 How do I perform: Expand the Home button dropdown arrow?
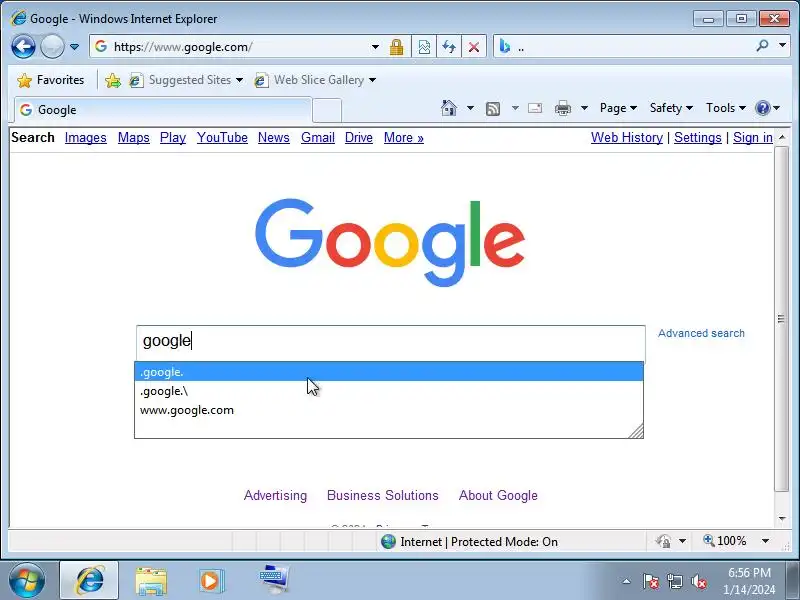[x=470, y=108]
